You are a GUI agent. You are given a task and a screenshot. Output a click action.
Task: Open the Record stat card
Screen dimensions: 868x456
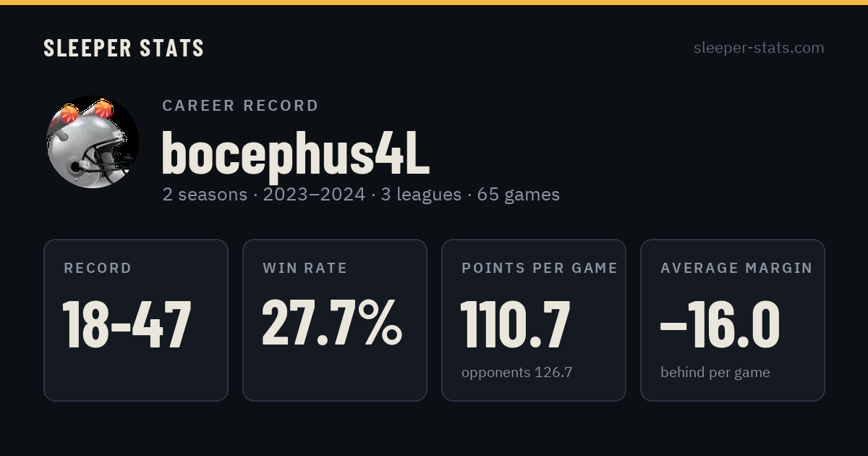[x=136, y=320]
